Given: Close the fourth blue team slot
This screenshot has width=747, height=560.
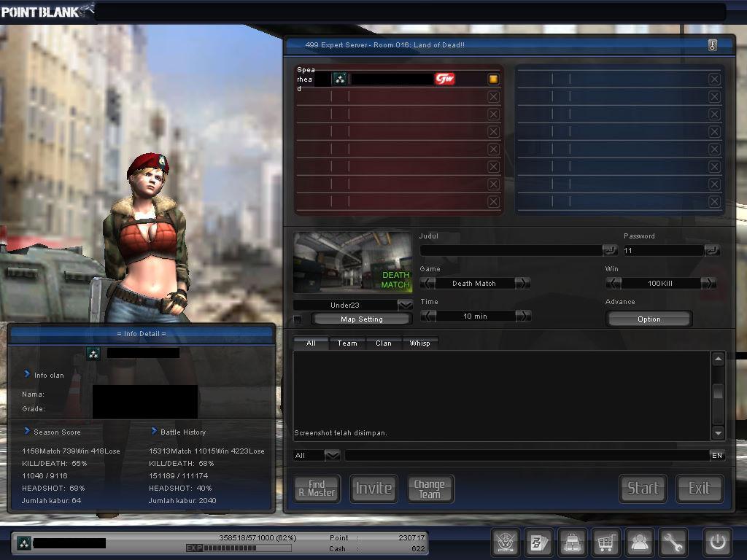Looking at the screenshot, I should coord(714,132).
